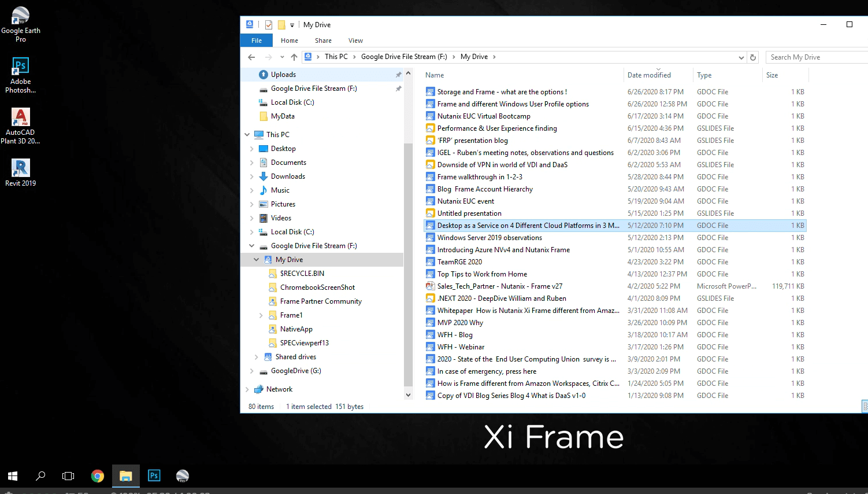Viewport: 868px width, 494px height.
Task: Open the address bar history dropdown
Action: pyautogui.click(x=741, y=57)
